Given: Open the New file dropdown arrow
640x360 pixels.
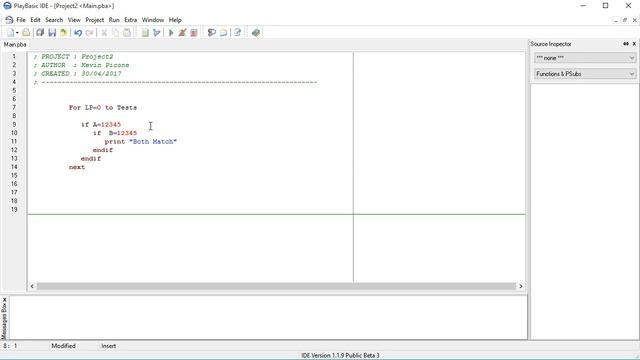Looking at the screenshot, I should pyautogui.click(x=17, y=33).
